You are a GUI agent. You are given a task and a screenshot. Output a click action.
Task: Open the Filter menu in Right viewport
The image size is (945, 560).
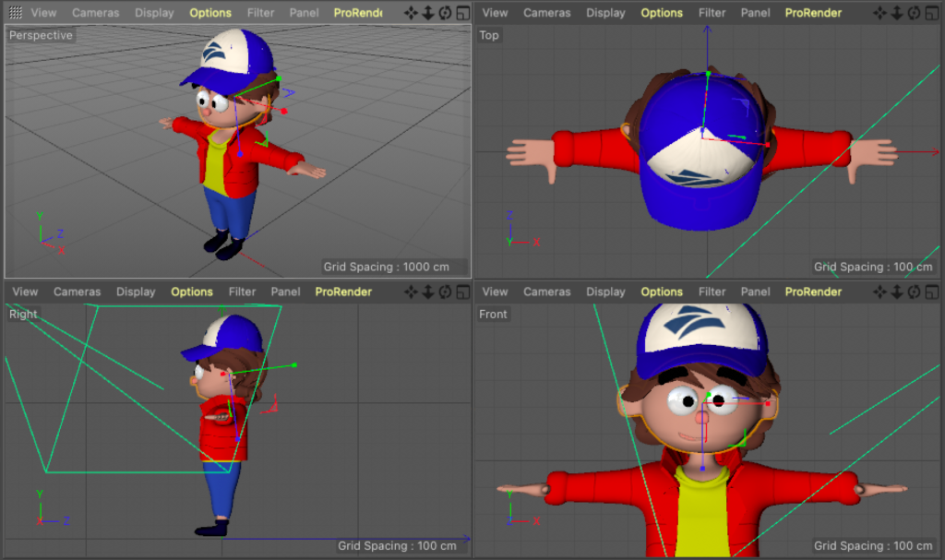coord(242,292)
